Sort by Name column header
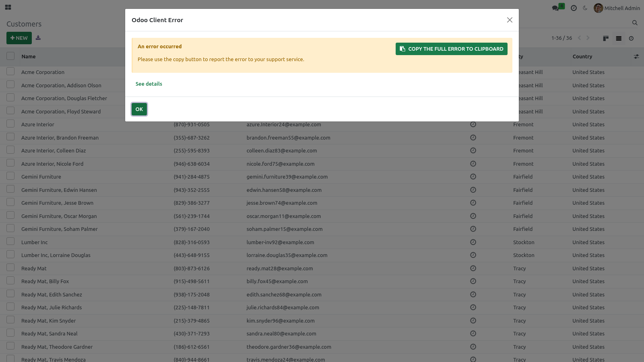 coord(29,57)
